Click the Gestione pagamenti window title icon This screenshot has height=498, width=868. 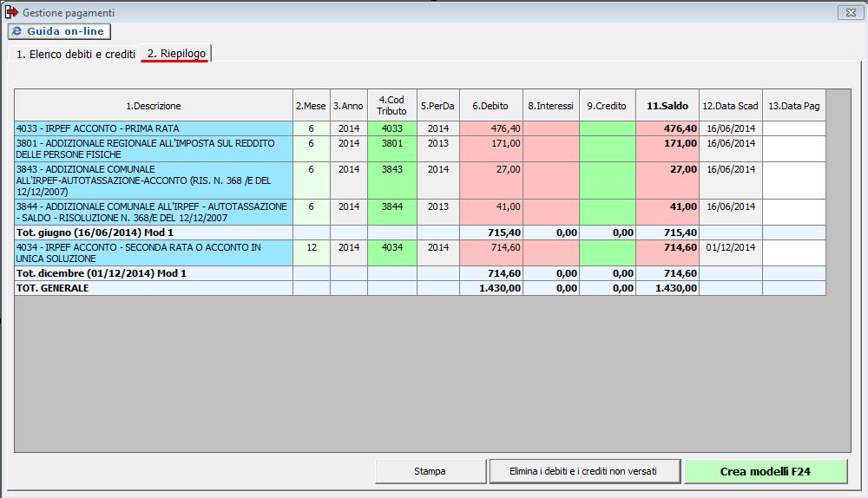[x=12, y=13]
